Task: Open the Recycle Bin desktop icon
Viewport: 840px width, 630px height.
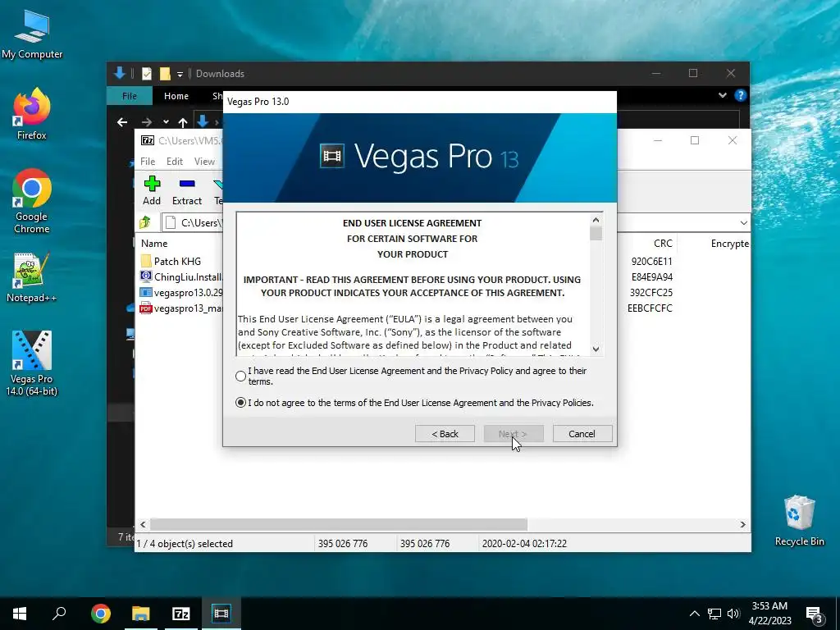Action: (799, 519)
